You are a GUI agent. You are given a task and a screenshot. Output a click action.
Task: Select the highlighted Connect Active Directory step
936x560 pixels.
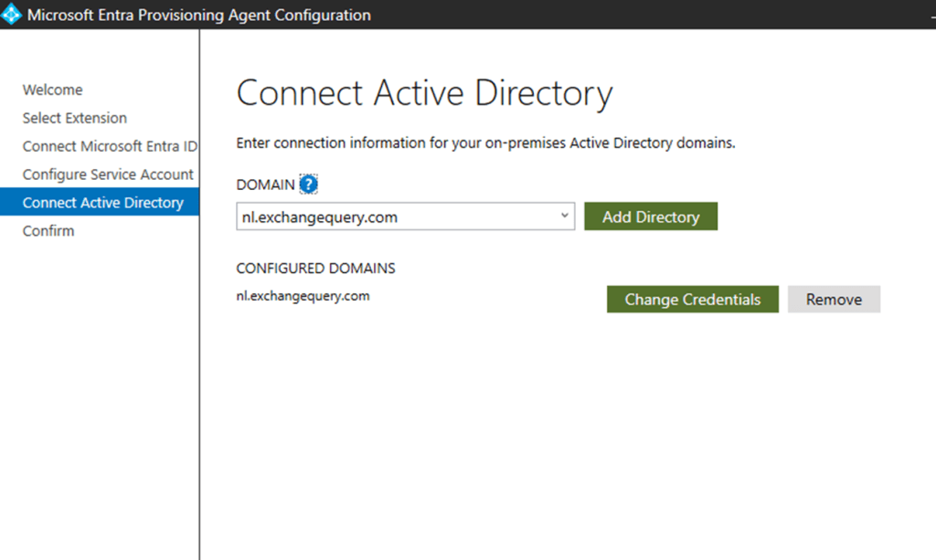tap(102, 203)
